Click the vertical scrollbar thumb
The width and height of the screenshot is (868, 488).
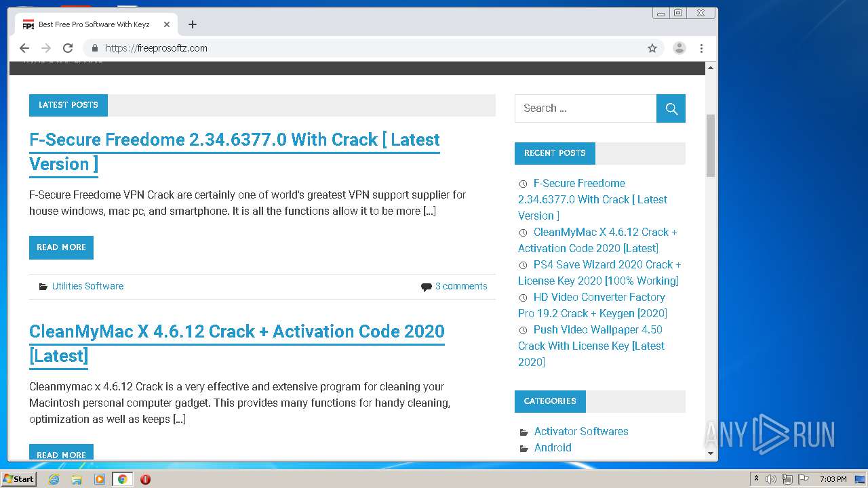(711, 146)
